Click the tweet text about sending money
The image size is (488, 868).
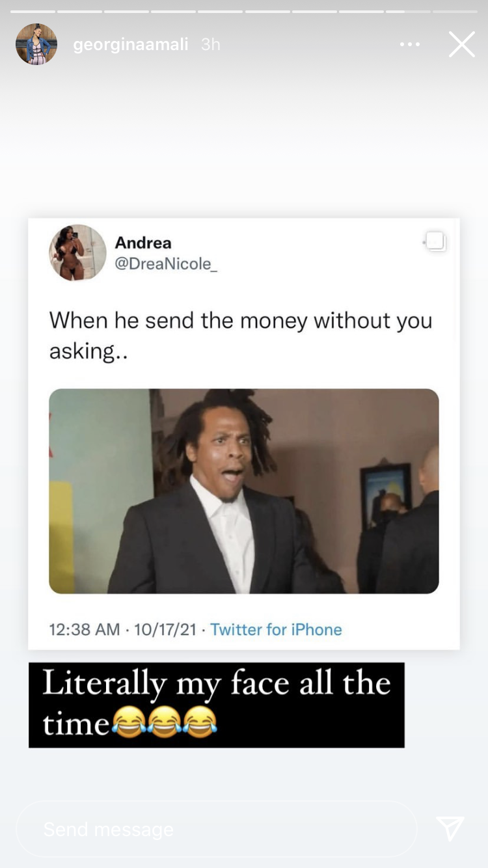coord(241,335)
